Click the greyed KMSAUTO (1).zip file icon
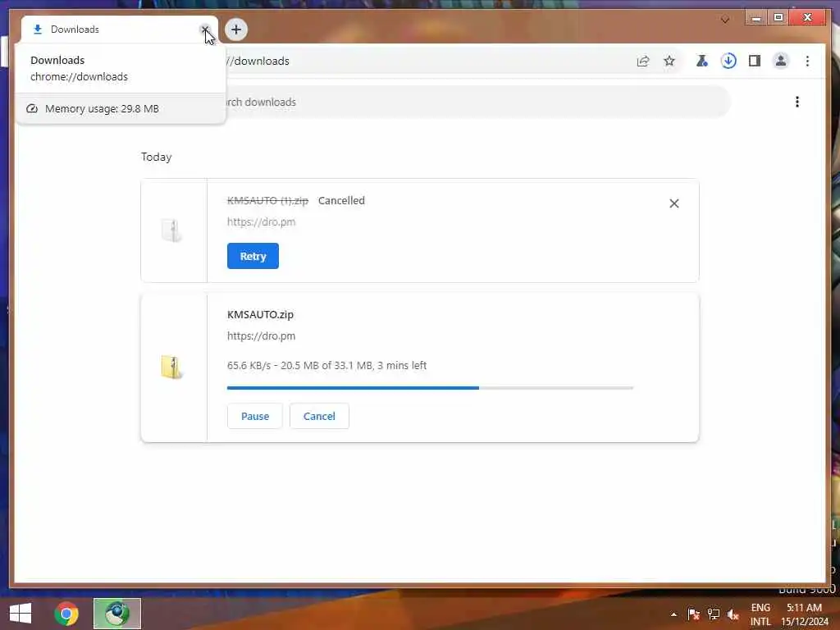The width and height of the screenshot is (840, 630). pos(172,231)
